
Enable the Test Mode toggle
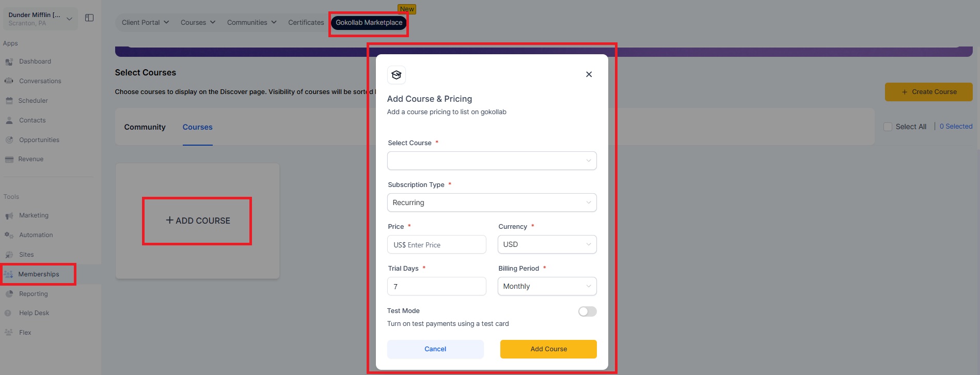pos(587,311)
